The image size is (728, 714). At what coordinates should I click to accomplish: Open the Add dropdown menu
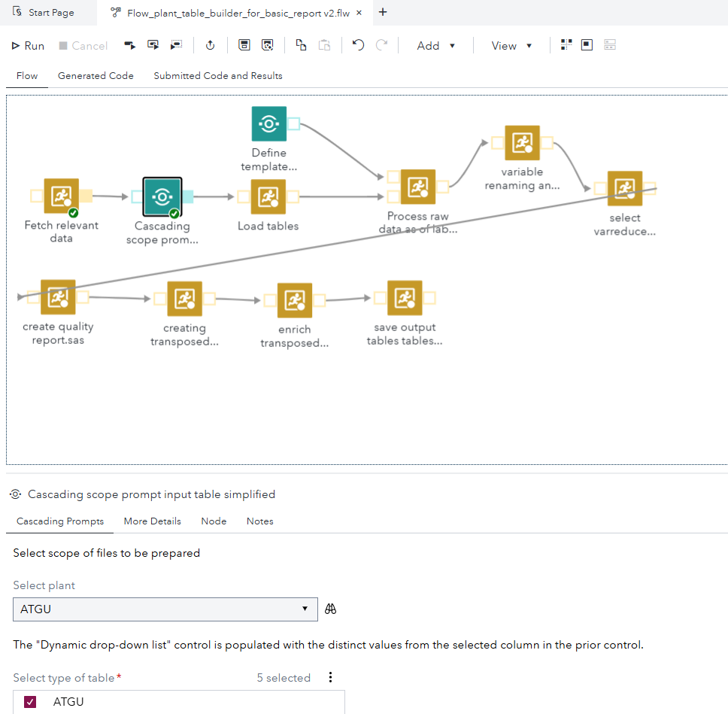tap(435, 45)
